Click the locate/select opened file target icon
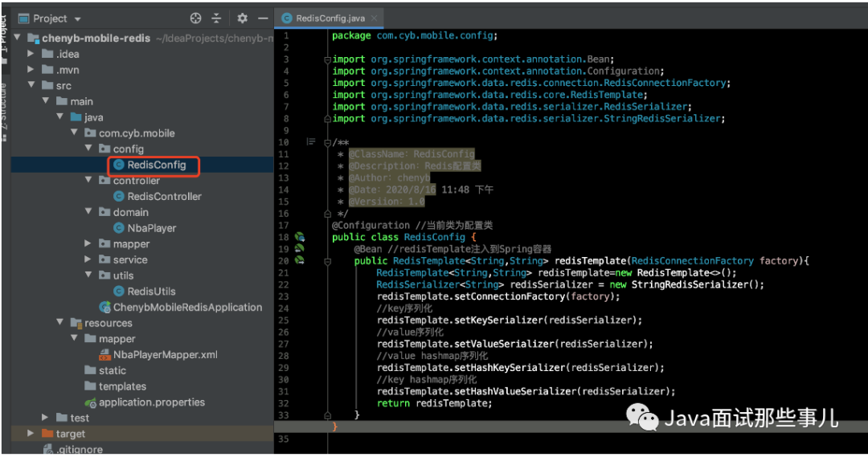Viewport: 868px width, 457px height. pyautogui.click(x=195, y=18)
